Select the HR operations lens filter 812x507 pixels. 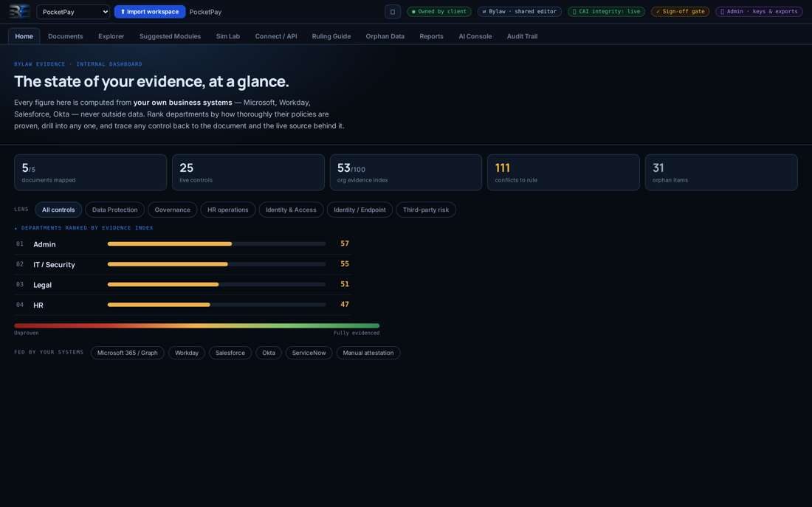tap(228, 210)
